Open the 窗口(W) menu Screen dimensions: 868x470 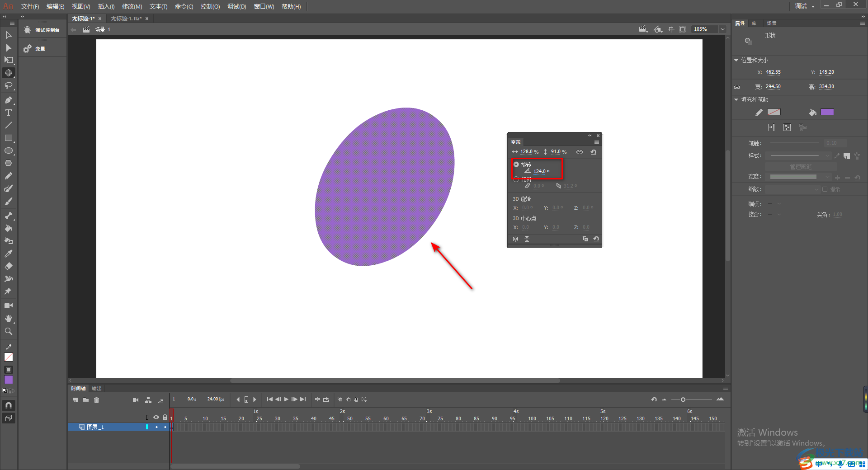[x=264, y=6]
